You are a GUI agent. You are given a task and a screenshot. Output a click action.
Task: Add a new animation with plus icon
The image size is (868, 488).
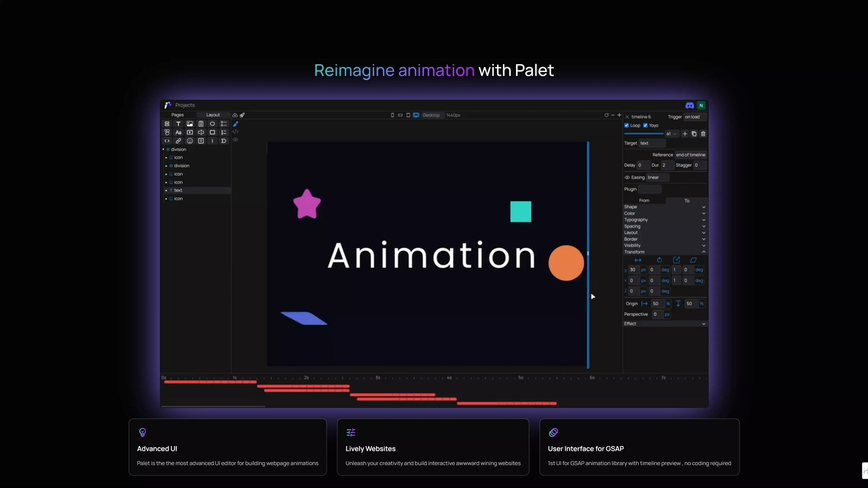pos(685,134)
